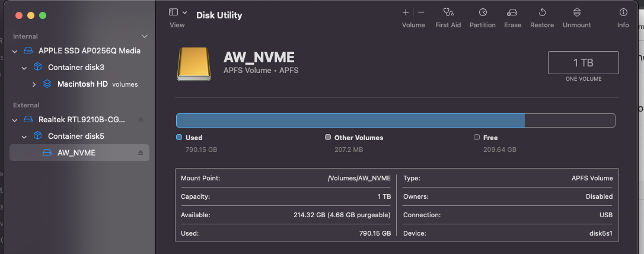Click the 1 TB one-volume size box
Screen dimensions: 644x254
pos(583,63)
